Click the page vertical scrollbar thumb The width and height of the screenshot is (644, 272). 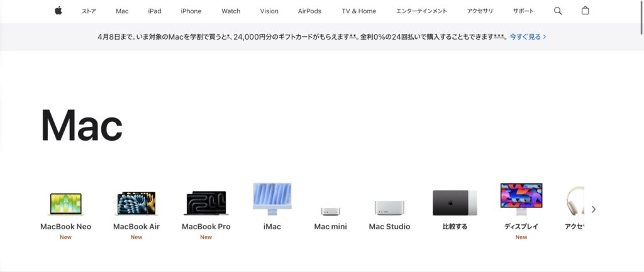click(641, 18)
